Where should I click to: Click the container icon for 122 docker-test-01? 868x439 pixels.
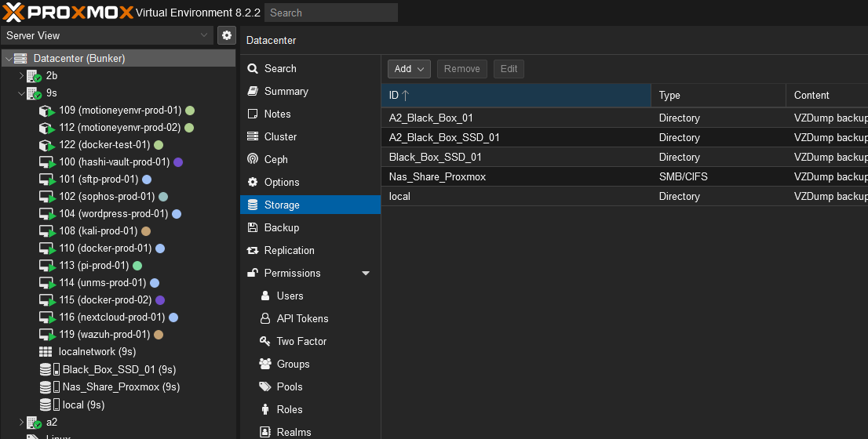click(46, 145)
